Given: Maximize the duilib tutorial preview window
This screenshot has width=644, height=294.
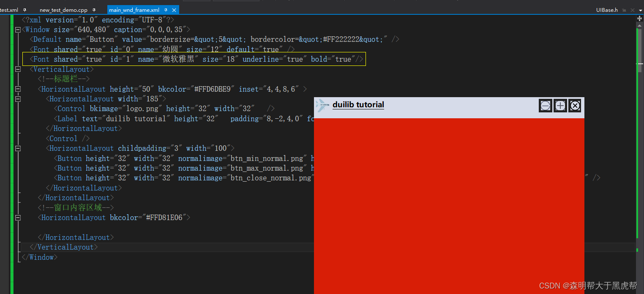Looking at the screenshot, I should [x=560, y=106].
